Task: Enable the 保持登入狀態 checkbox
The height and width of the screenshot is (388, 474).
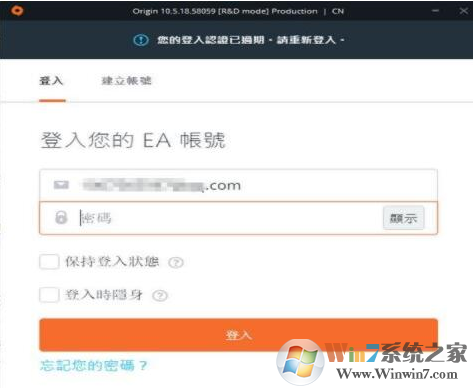Action: pyautogui.click(x=49, y=261)
